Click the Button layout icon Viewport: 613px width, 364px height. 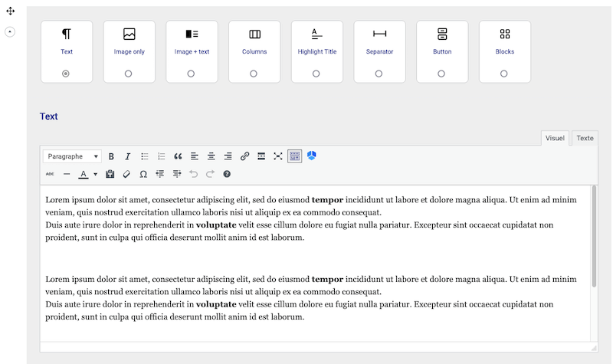[442, 34]
